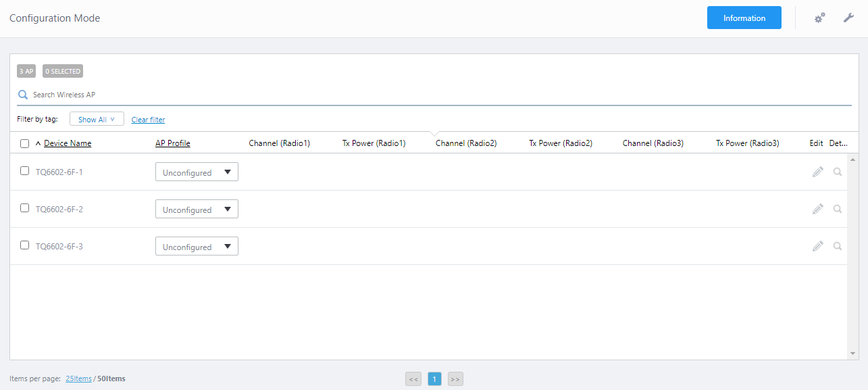
Task: Sort by Device Name column
Action: point(68,143)
